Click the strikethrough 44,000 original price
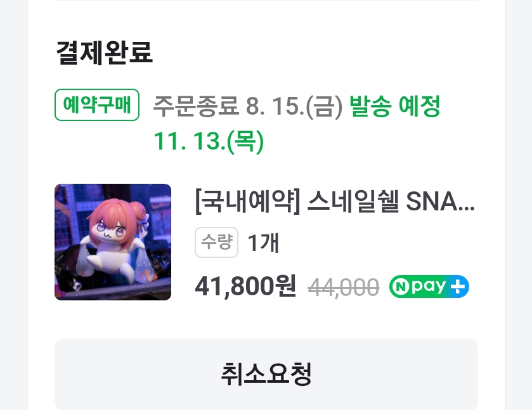 pyautogui.click(x=343, y=288)
